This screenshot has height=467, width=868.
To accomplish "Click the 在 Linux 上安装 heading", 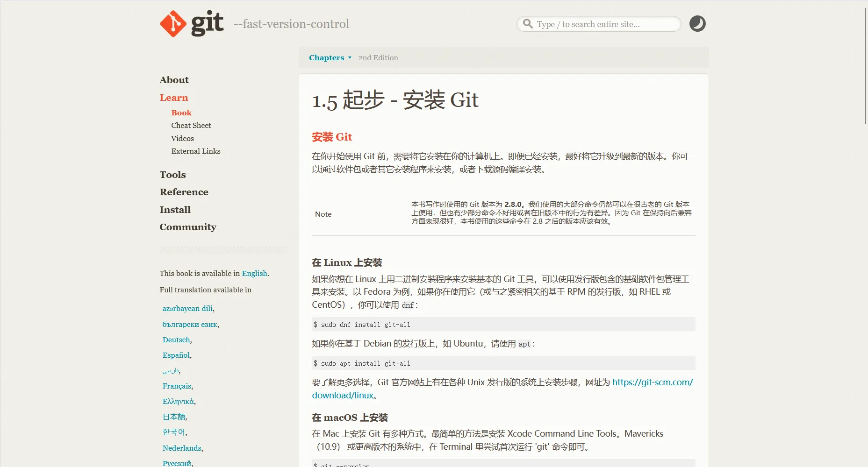I will 347,262.
